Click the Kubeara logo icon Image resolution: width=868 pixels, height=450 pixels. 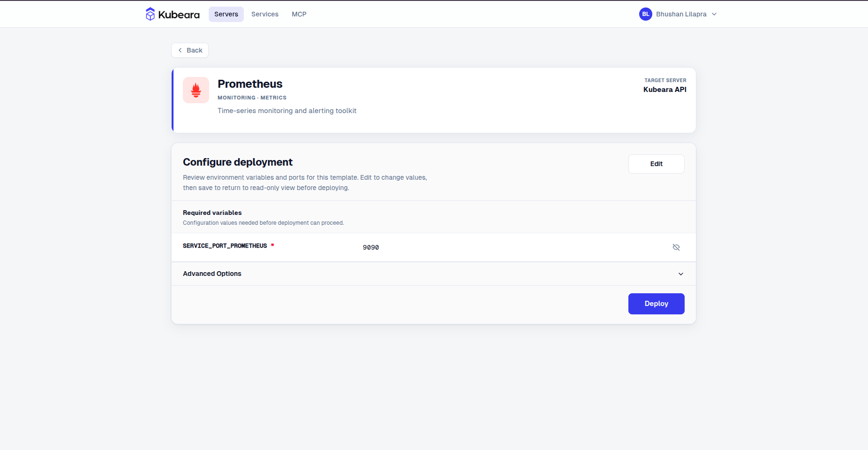pyautogui.click(x=150, y=14)
